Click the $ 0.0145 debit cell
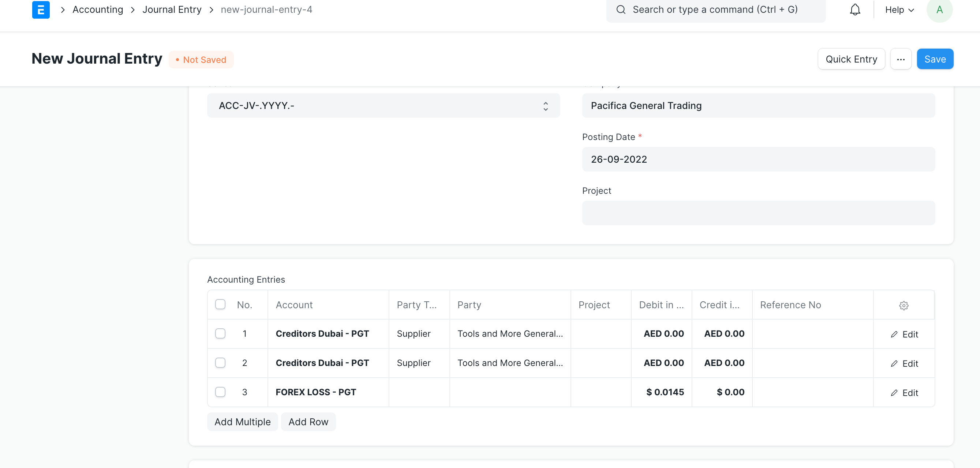980x468 pixels. click(x=661, y=392)
